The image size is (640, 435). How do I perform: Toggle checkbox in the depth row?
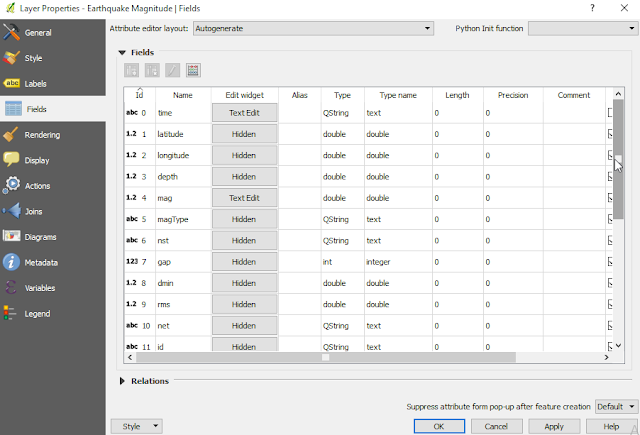(x=610, y=177)
